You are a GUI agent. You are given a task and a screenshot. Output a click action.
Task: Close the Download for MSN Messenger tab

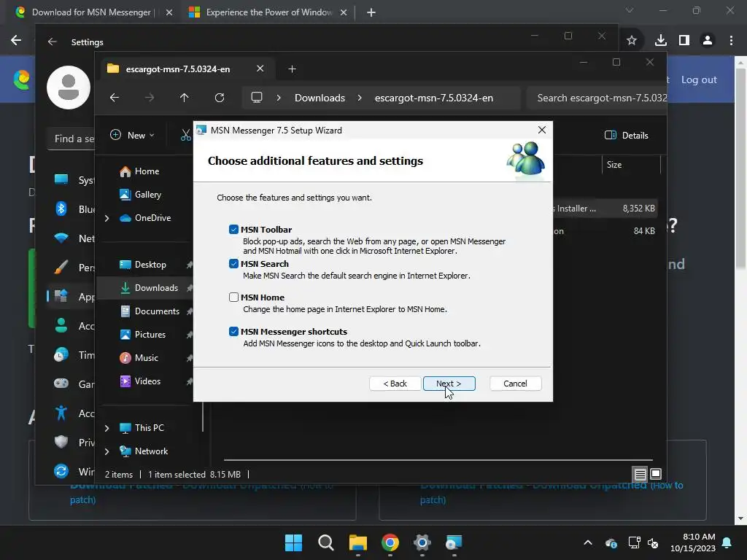point(169,12)
